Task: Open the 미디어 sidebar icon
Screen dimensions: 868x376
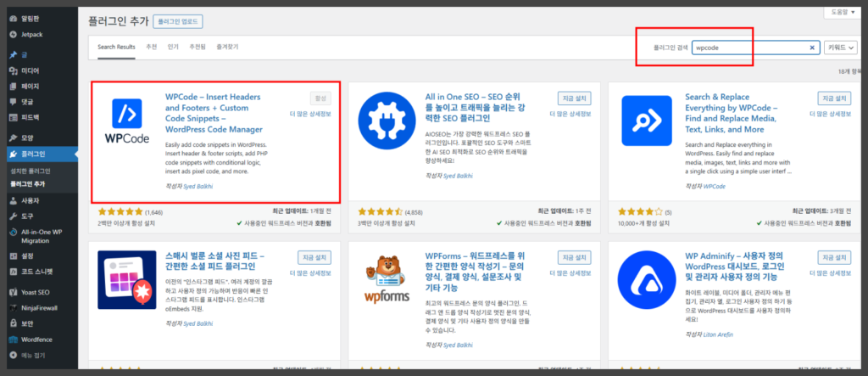Action: tap(14, 70)
